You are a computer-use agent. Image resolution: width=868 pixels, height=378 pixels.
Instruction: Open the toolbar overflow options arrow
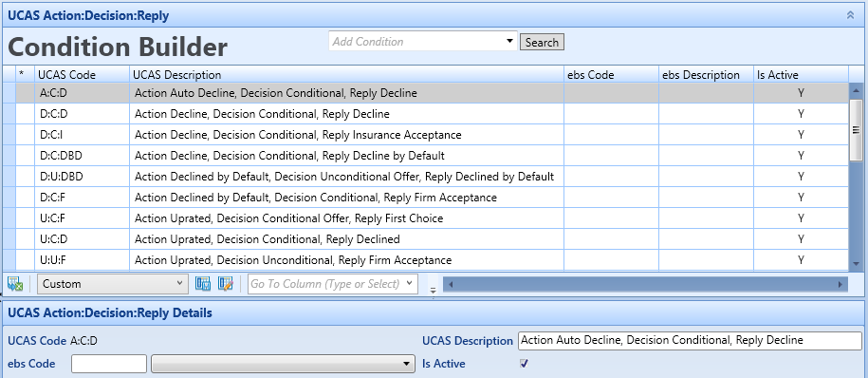433,290
